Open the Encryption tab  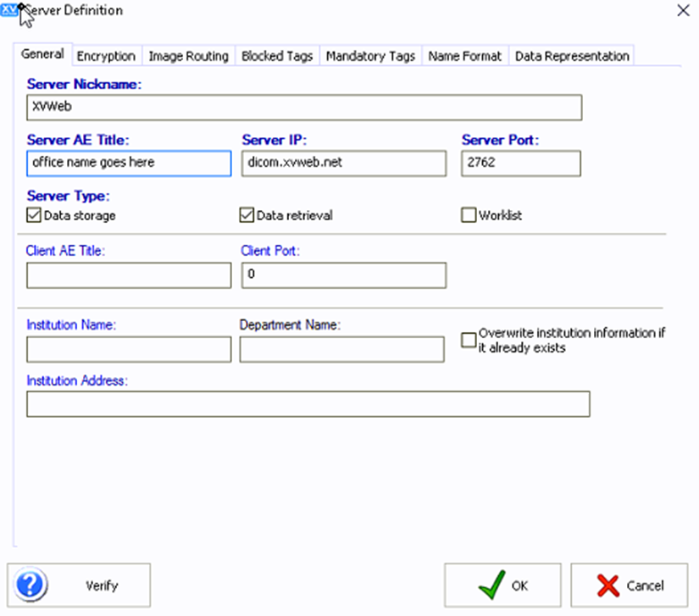106,56
